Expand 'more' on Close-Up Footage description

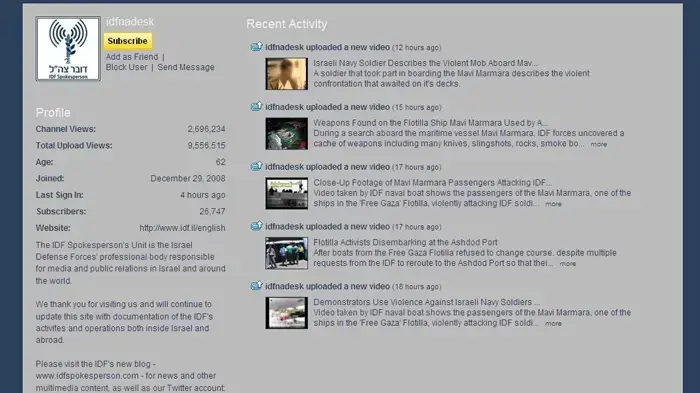click(554, 204)
